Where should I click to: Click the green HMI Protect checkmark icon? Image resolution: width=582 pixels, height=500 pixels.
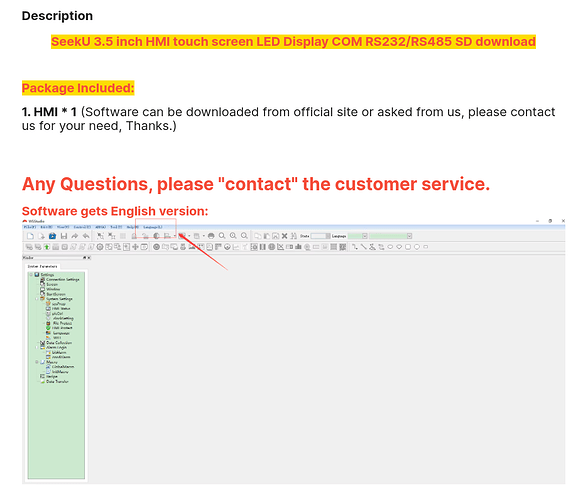(x=48, y=328)
